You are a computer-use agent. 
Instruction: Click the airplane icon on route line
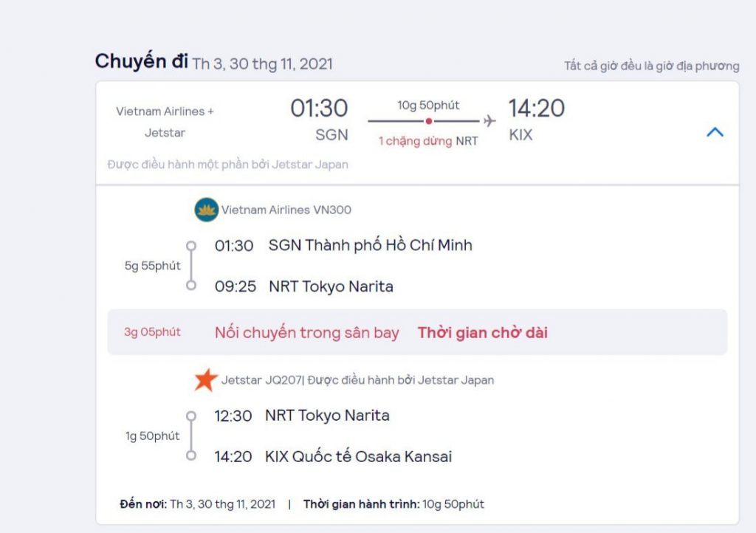click(489, 121)
